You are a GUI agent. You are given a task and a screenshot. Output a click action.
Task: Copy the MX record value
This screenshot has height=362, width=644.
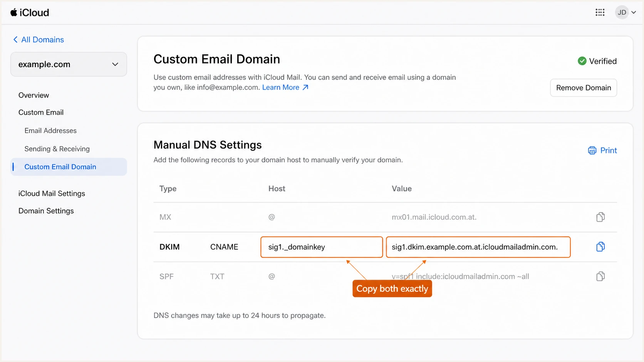click(x=600, y=217)
